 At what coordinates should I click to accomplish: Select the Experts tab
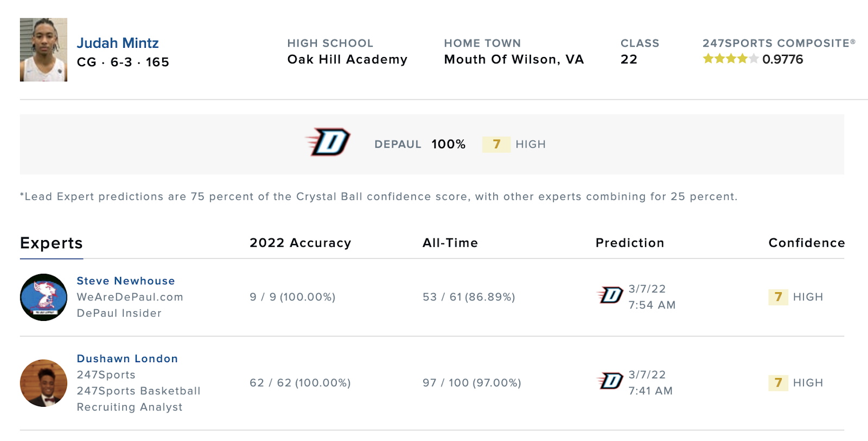point(52,243)
